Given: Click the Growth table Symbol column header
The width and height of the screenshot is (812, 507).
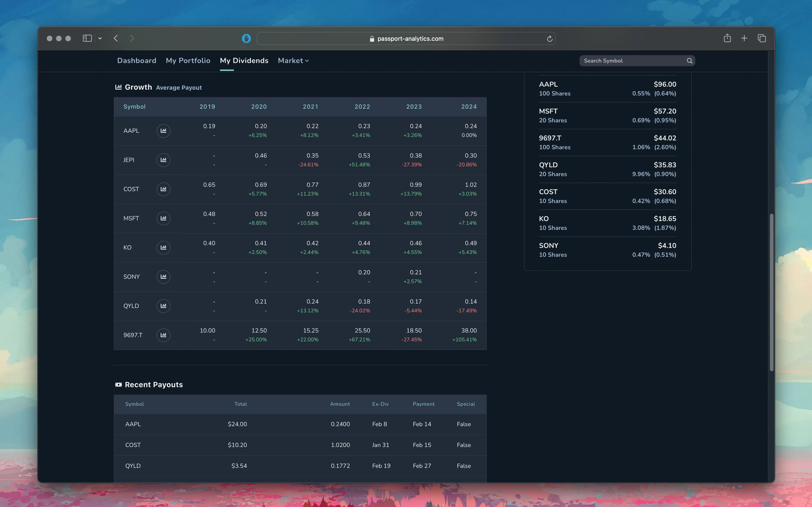Looking at the screenshot, I should (134, 107).
